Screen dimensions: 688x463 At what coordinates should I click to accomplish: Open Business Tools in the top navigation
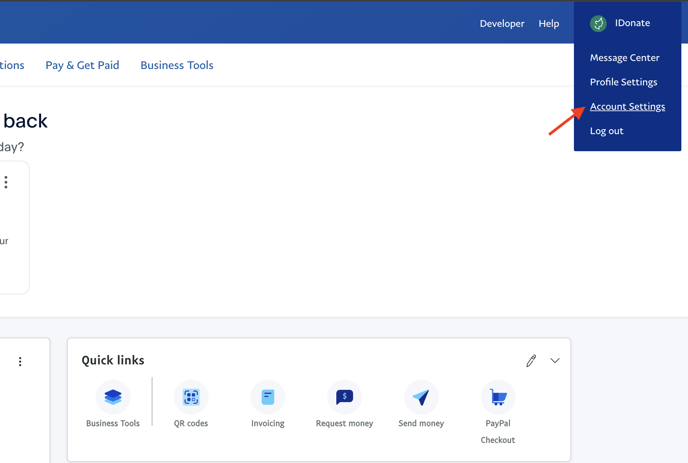click(x=176, y=65)
